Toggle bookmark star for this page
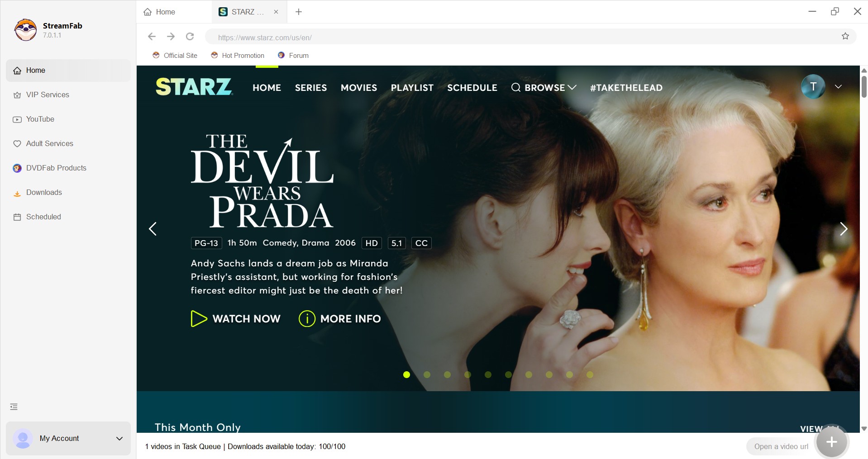Image resolution: width=868 pixels, height=459 pixels. tap(845, 37)
